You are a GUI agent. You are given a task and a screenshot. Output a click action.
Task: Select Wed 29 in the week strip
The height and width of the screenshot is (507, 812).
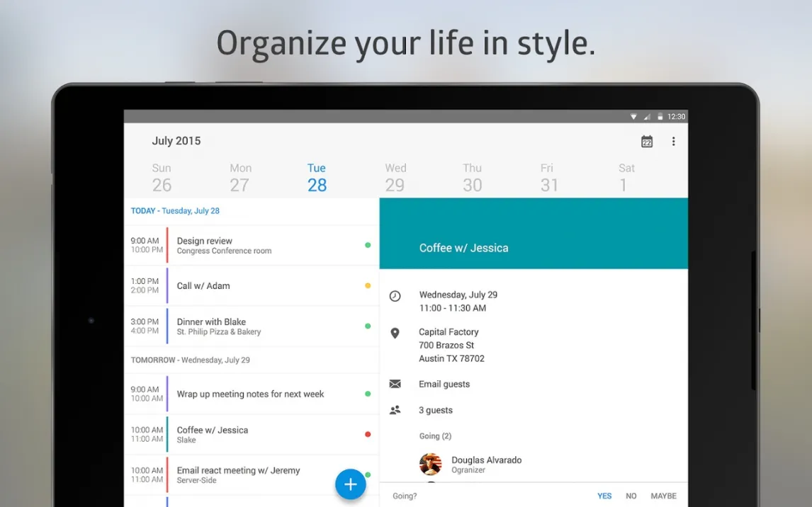tap(395, 178)
